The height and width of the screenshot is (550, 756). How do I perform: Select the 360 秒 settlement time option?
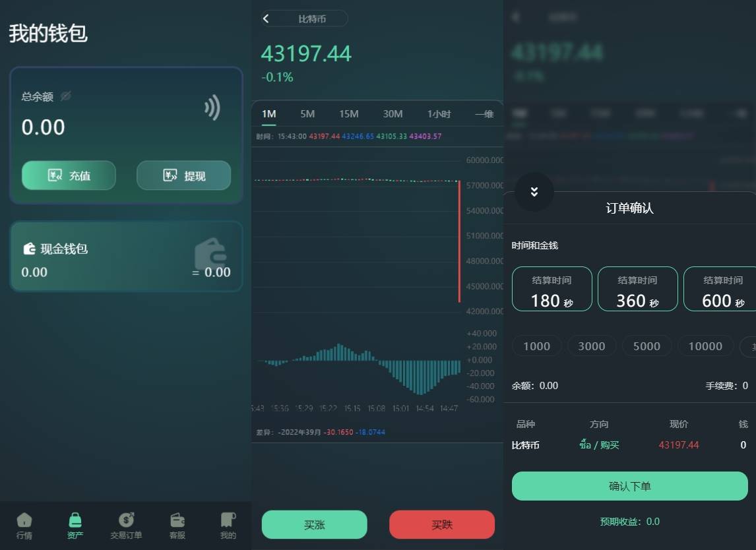tap(637, 289)
